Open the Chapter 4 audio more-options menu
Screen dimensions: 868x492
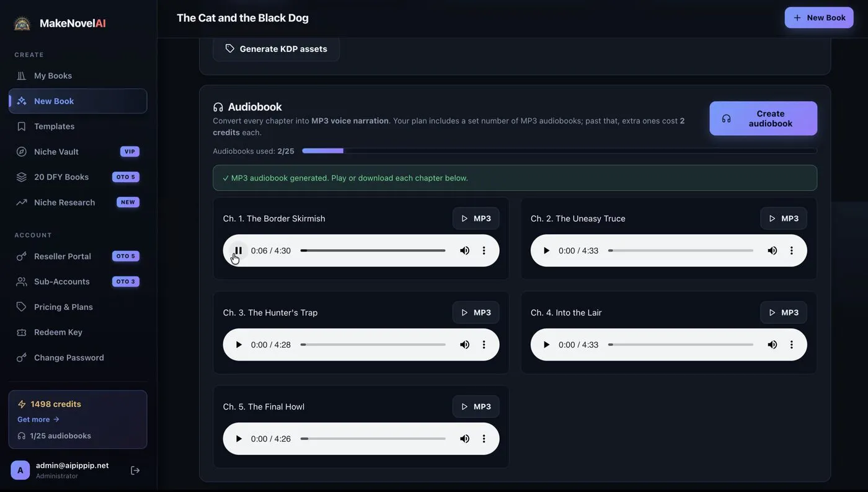tap(792, 345)
